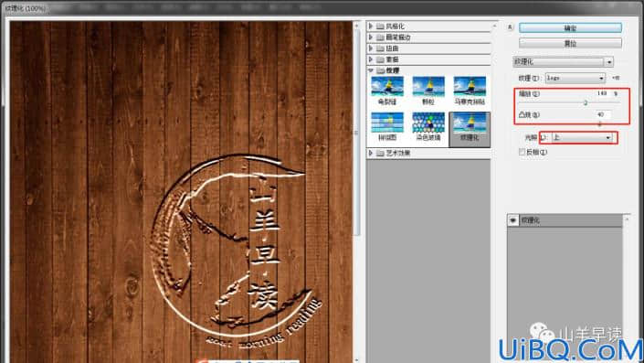Open the 纹理 texture type dropdown showing logo

[x=575, y=78]
